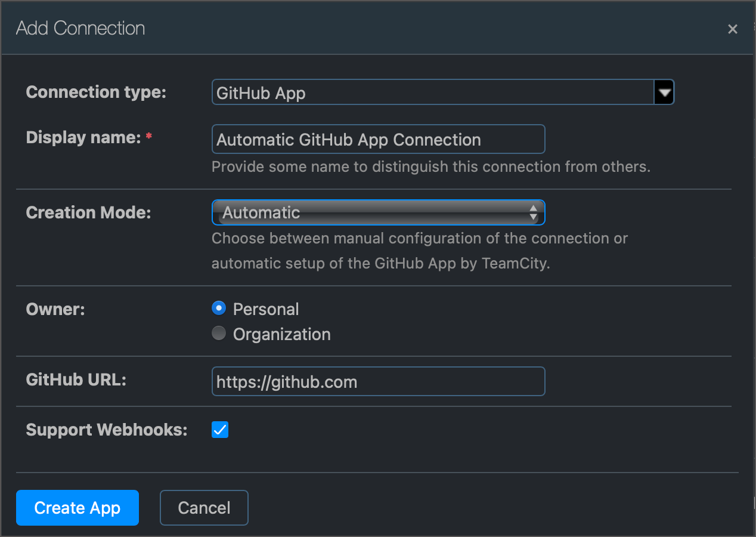Image resolution: width=756 pixels, height=537 pixels.
Task: Click inside the Display name field
Action: (x=379, y=139)
